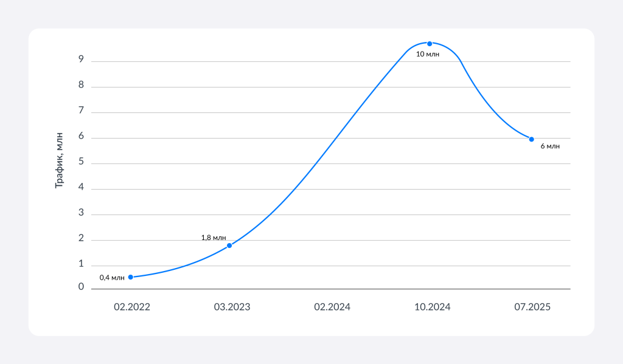Click the y-axis tick label 1

[x=80, y=264]
